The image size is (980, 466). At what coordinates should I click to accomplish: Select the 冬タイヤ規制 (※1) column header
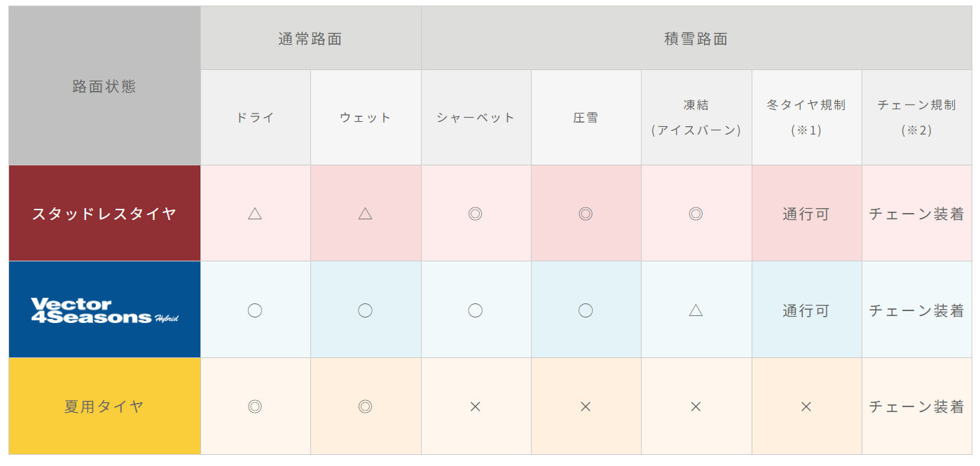point(806,118)
